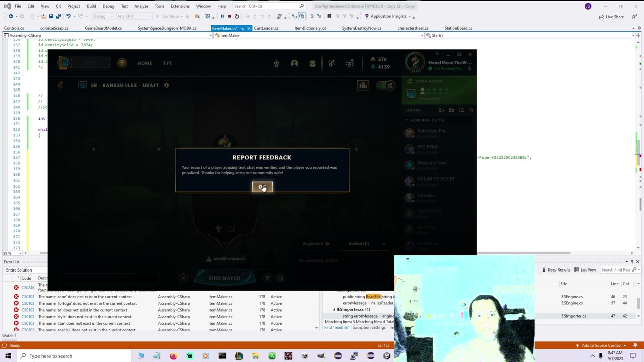This screenshot has height=362, width=644.
Task: Open the Clash trophy icon in League client
Action: tap(276, 63)
